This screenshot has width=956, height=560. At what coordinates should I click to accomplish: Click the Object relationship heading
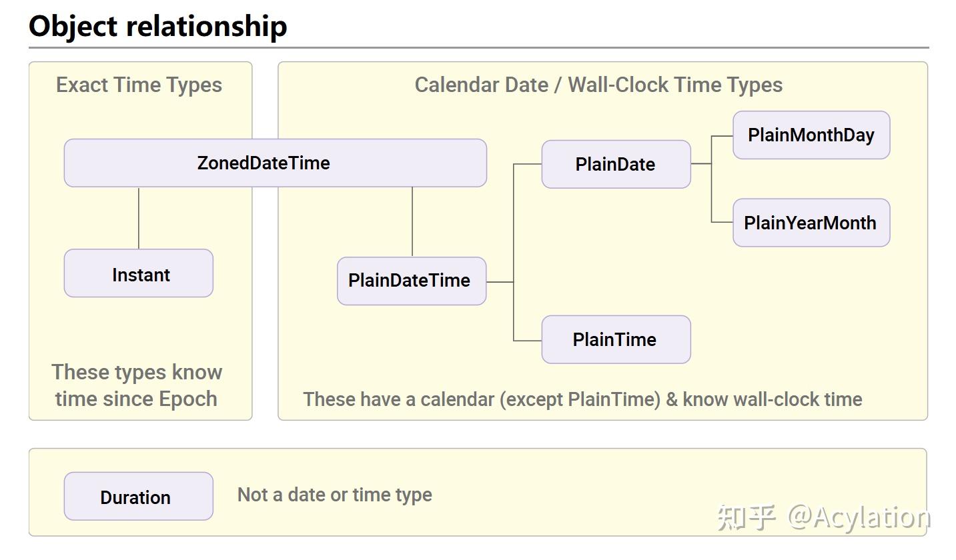[158, 25]
